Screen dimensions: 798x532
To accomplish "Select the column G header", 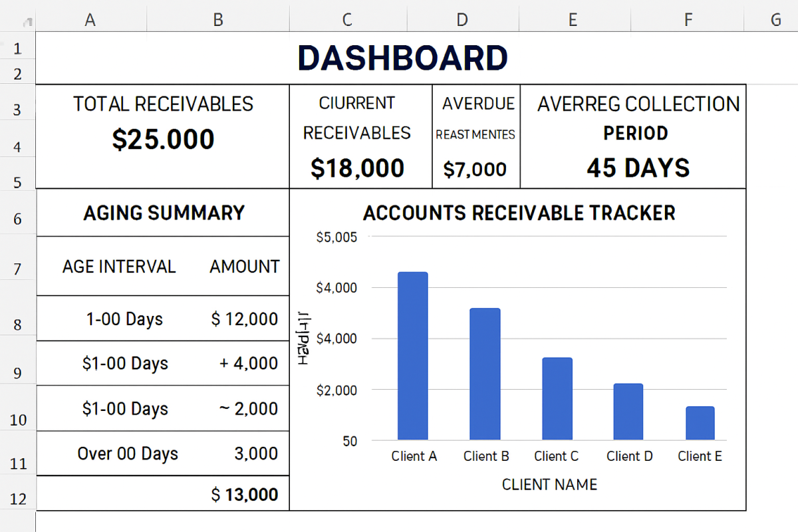I will 775,20.
